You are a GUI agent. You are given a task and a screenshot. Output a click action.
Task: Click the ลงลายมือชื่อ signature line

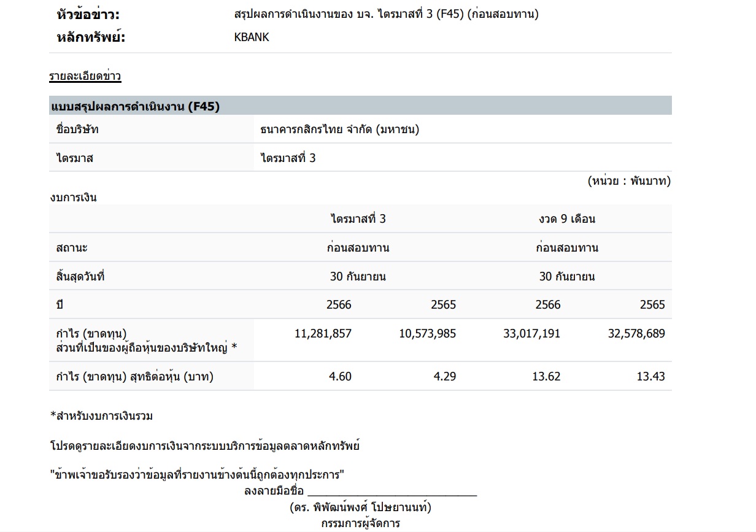pyautogui.click(x=360, y=491)
